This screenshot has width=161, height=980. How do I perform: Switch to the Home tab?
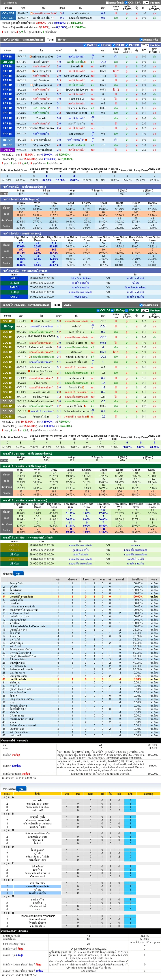pyautogui.click(x=62, y=40)
